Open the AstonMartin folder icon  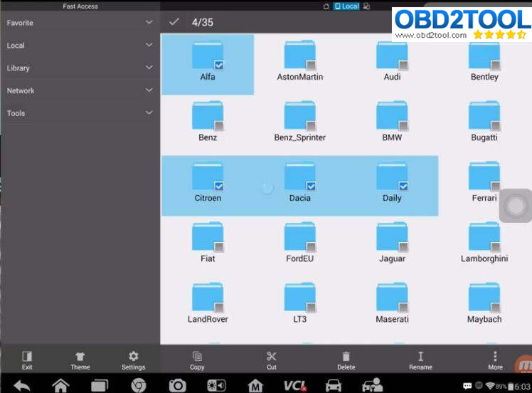300,56
